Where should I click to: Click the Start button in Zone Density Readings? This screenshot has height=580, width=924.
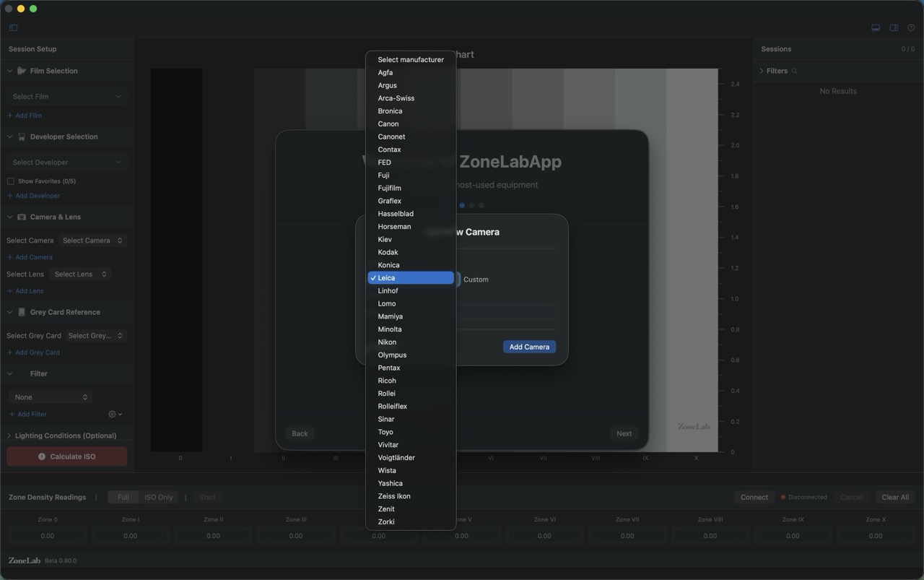207,497
